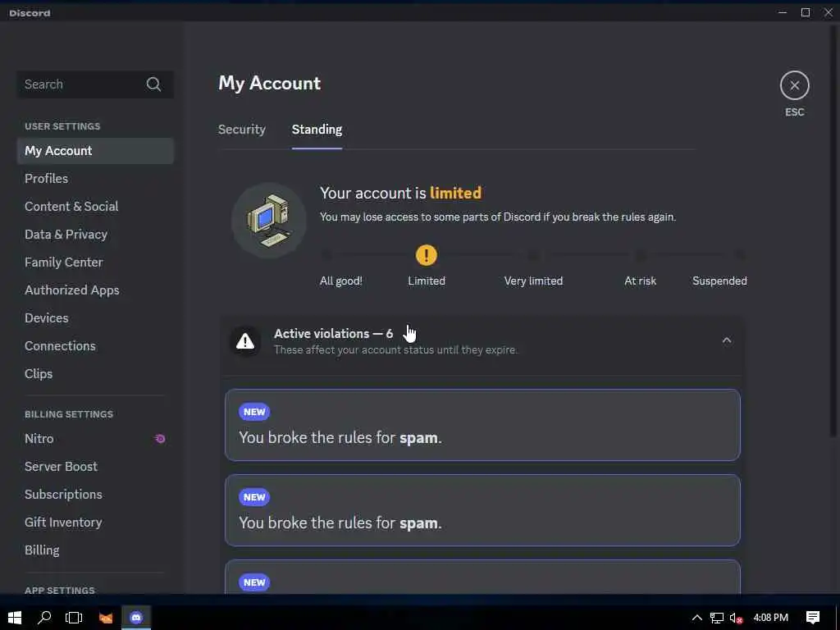Open Data & Privacy settings
This screenshot has width=840, height=630.
coord(95,235)
